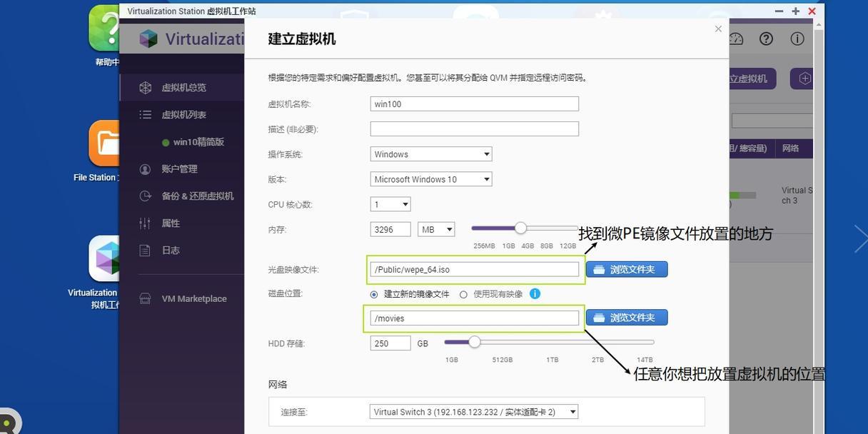Click the HDD 存储 size field

[390, 343]
